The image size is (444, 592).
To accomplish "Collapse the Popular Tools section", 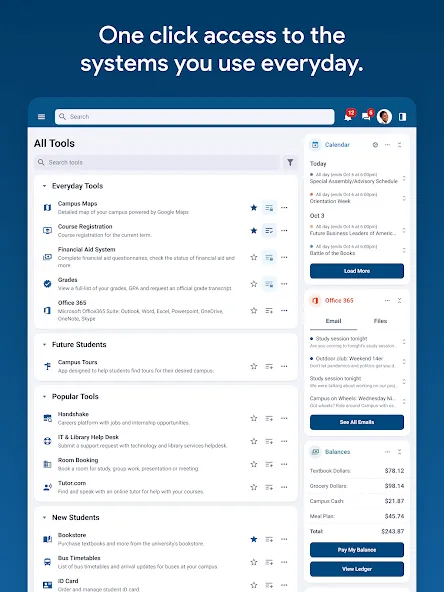I will pyautogui.click(x=45, y=397).
